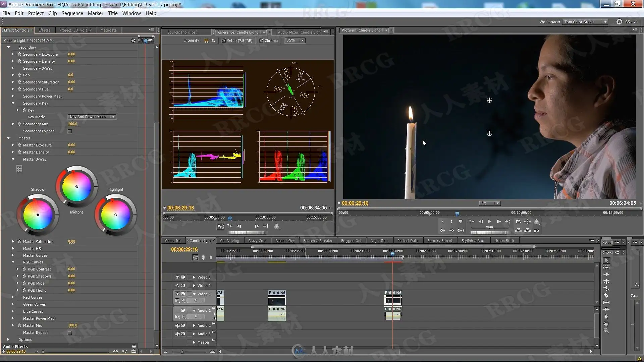Set Out point in Program monitor
This screenshot has width=644, height=362.
pos(452,222)
